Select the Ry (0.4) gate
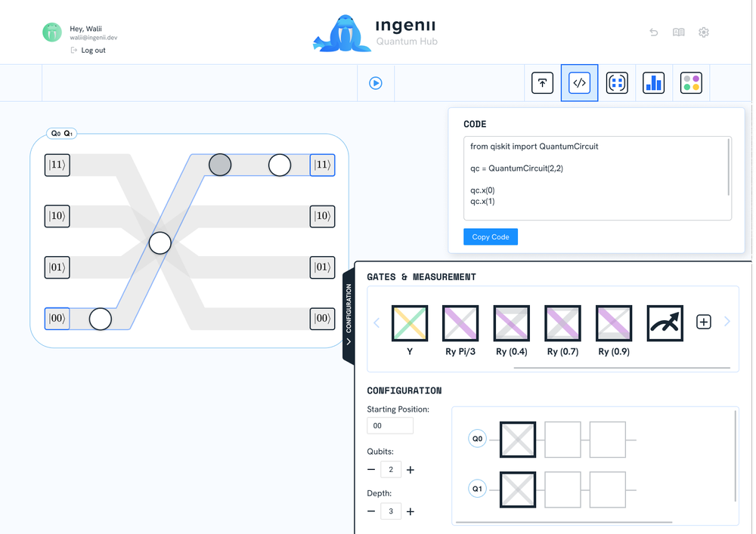 [x=511, y=323]
